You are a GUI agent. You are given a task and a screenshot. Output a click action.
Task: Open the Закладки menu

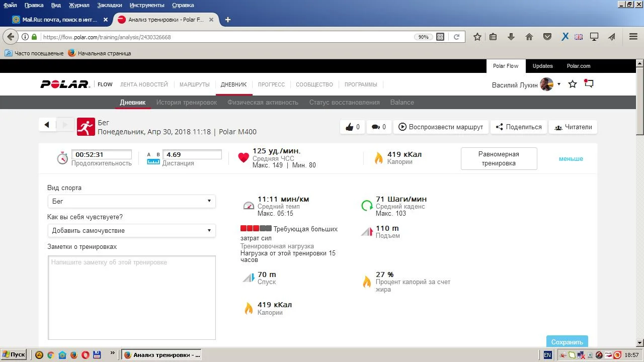click(x=109, y=5)
